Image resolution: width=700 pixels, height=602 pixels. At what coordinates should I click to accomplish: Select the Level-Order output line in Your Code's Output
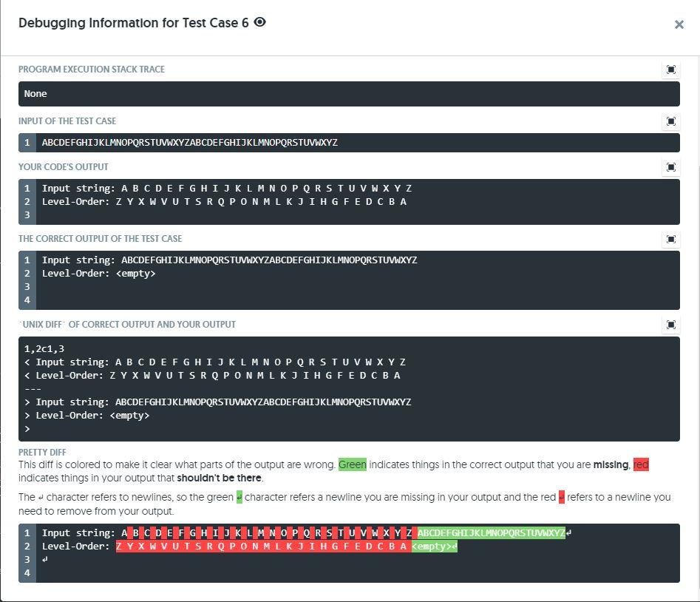pos(222,201)
